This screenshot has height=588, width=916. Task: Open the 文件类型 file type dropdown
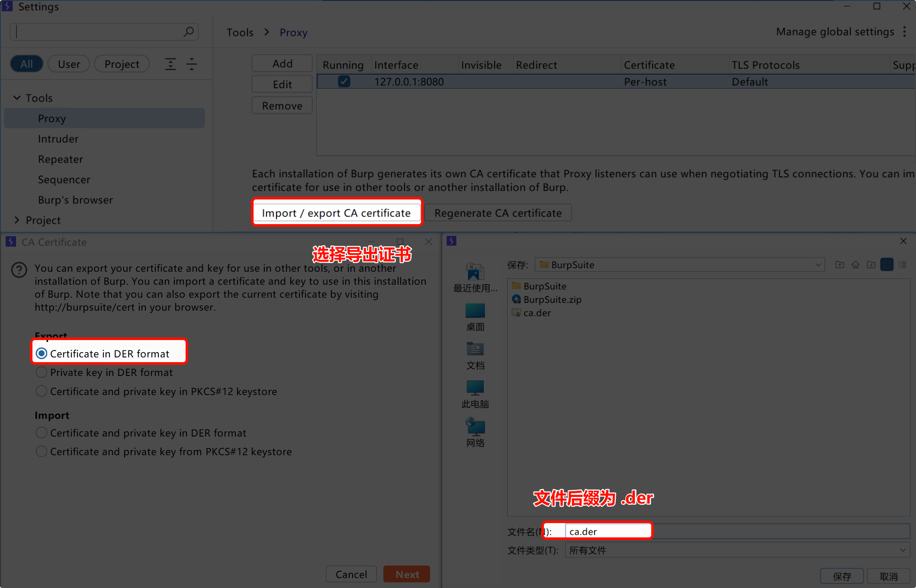[x=903, y=550]
